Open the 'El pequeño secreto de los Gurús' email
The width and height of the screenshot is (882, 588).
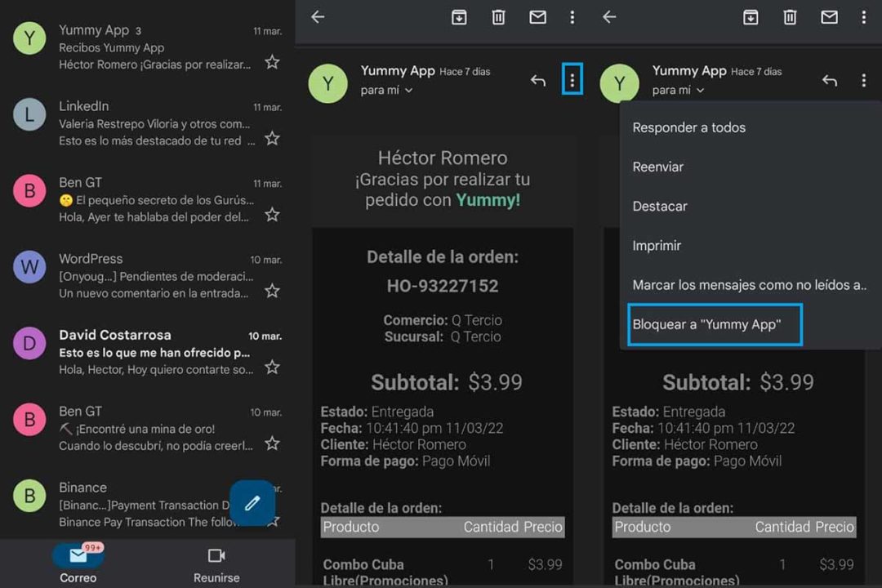click(x=147, y=200)
